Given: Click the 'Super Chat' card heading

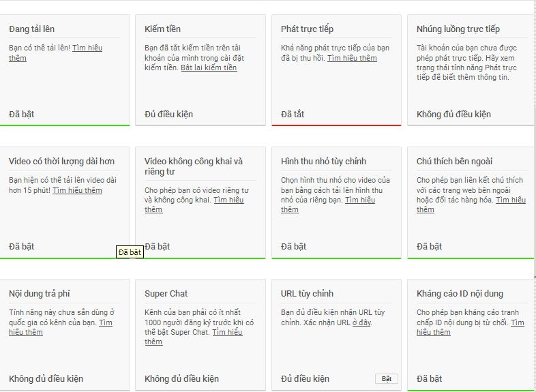Looking at the screenshot, I should point(166,294).
